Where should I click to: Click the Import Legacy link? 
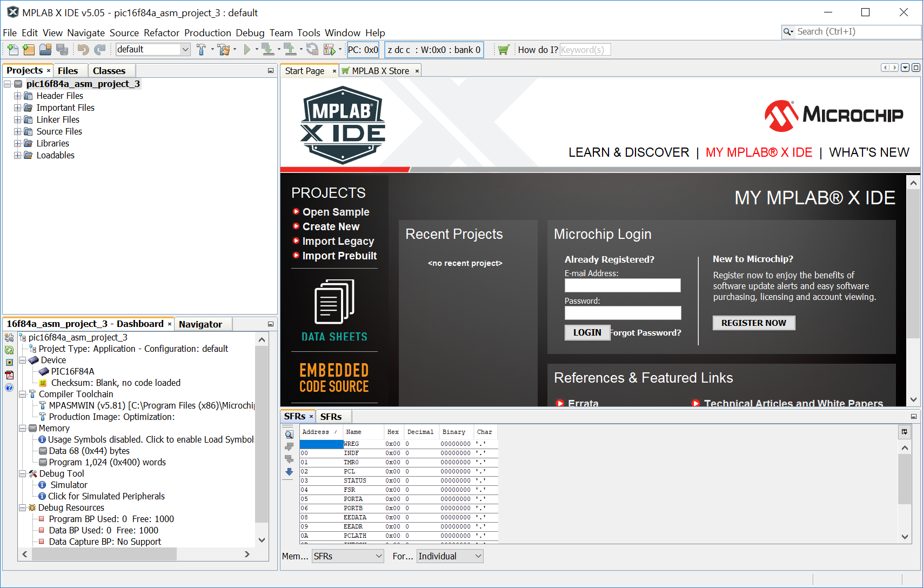(338, 241)
